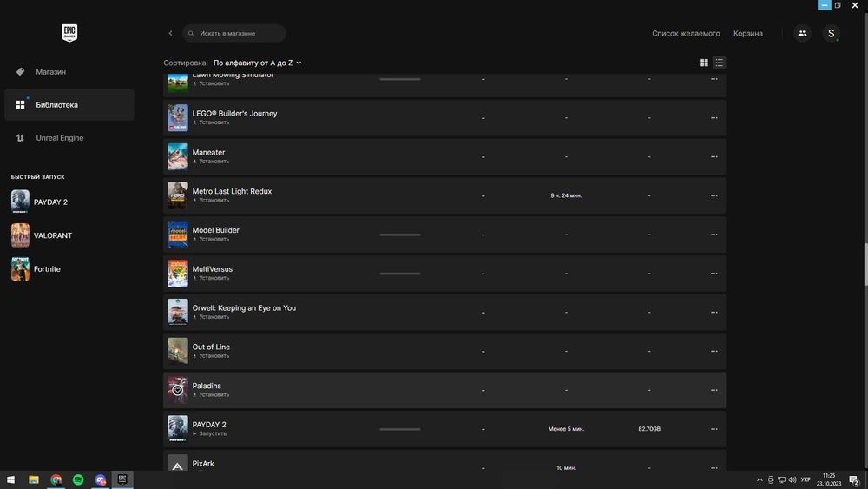The image size is (868, 489).
Task: Go back using the back arrow
Action: (x=171, y=34)
